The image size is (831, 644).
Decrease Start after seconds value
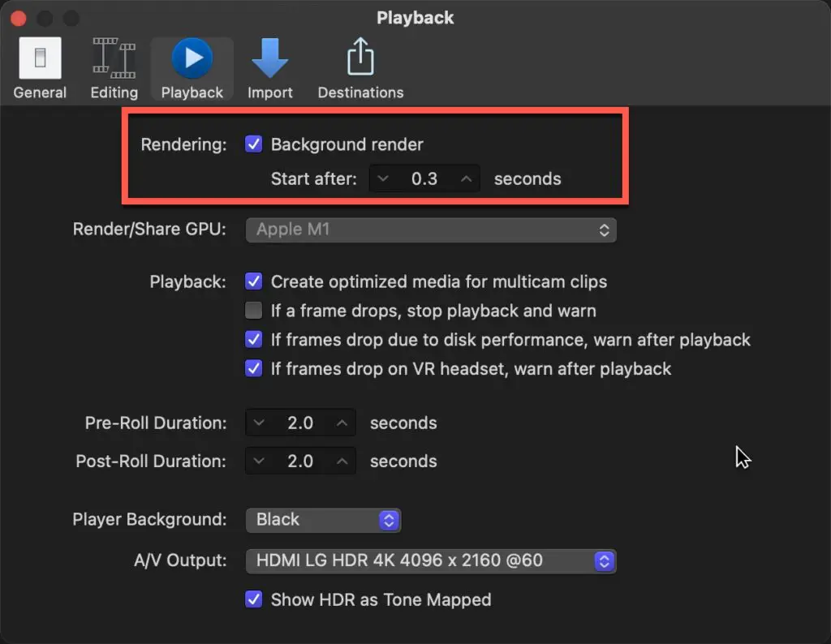383,178
